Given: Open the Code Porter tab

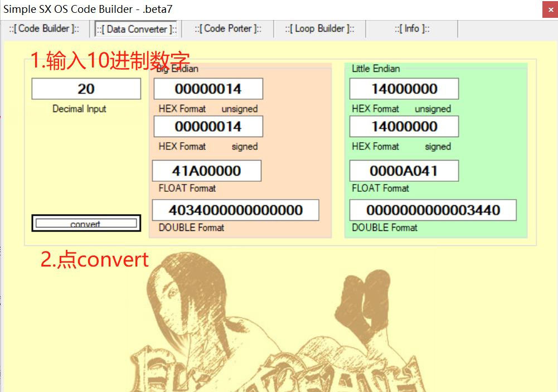Looking at the screenshot, I should (x=228, y=29).
